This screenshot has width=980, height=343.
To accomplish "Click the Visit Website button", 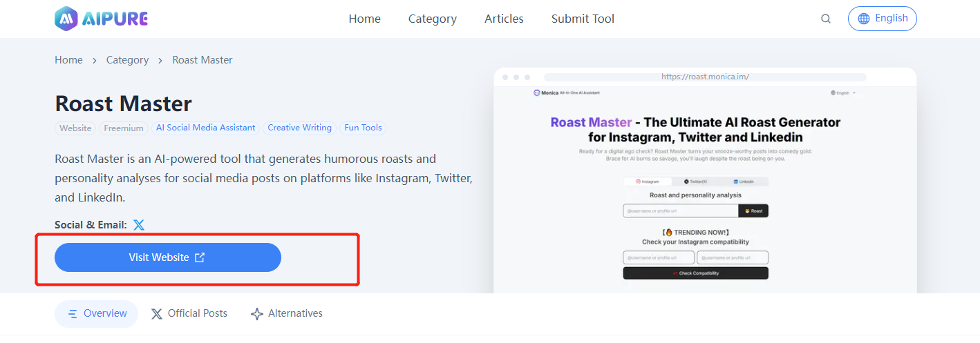I will coord(168,257).
